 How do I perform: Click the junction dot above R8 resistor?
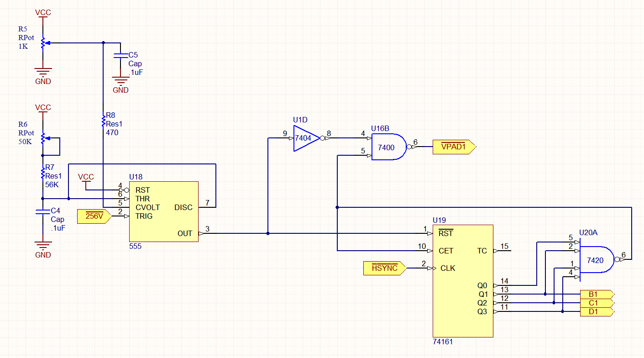pos(103,42)
